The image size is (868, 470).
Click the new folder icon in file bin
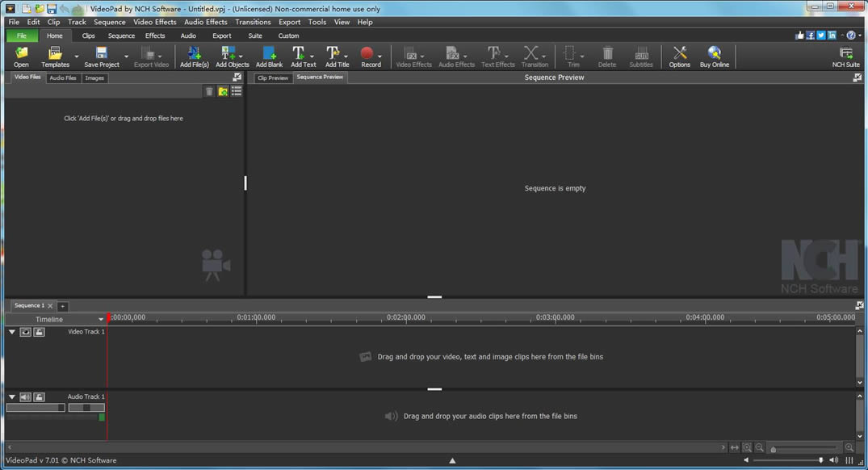point(223,91)
